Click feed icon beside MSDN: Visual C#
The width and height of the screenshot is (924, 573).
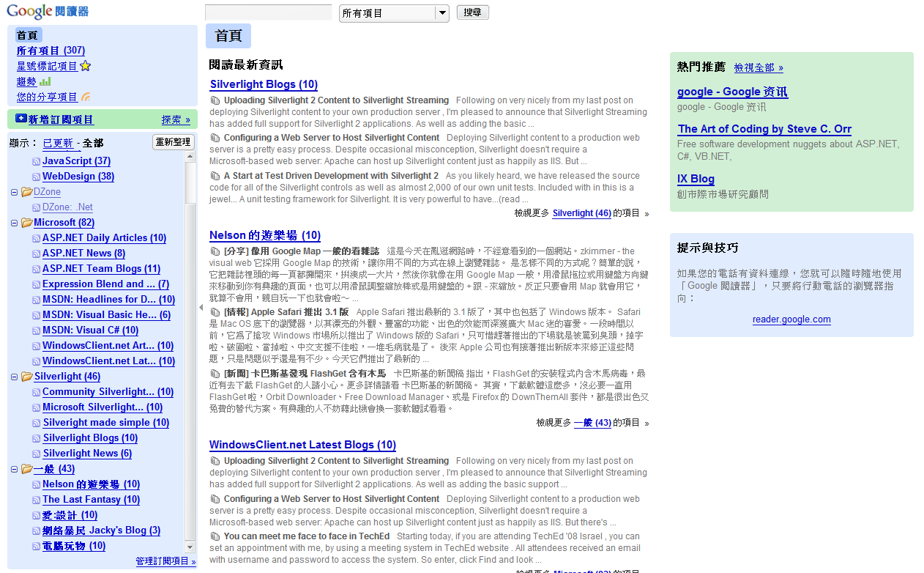coord(37,330)
